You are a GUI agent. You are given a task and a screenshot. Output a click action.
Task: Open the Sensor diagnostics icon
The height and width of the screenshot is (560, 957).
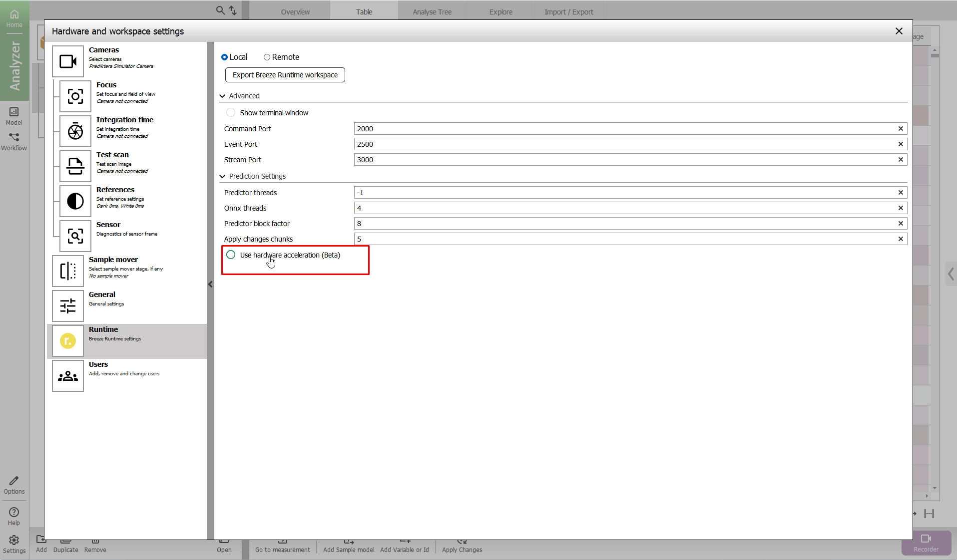(75, 236)
